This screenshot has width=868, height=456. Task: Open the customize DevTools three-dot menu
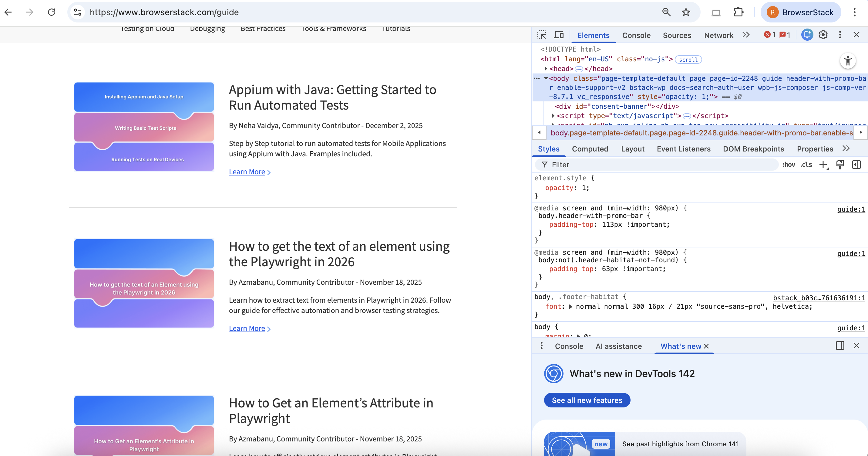click(x=840, y=35)
